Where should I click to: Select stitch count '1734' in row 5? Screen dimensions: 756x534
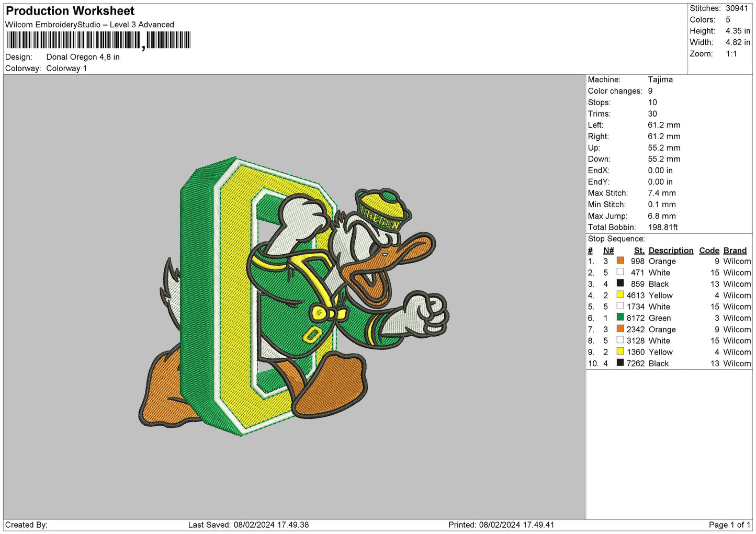(x=636, y=307)
